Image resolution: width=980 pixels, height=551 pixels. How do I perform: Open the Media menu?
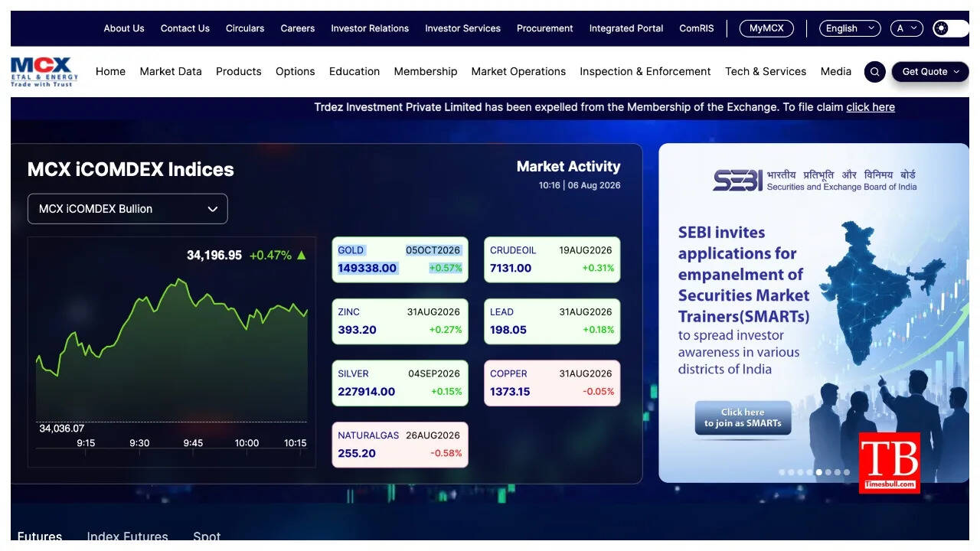(x=836, y=71)
